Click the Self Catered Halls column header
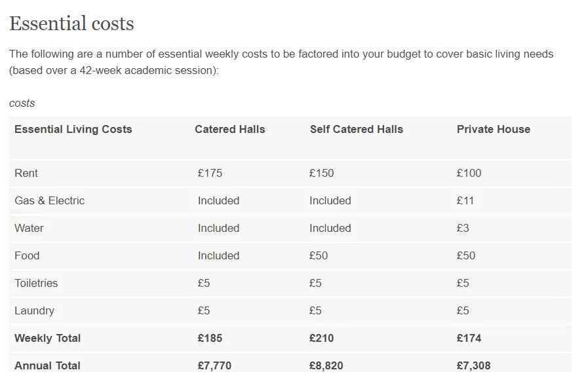 [x=356, y=129]
